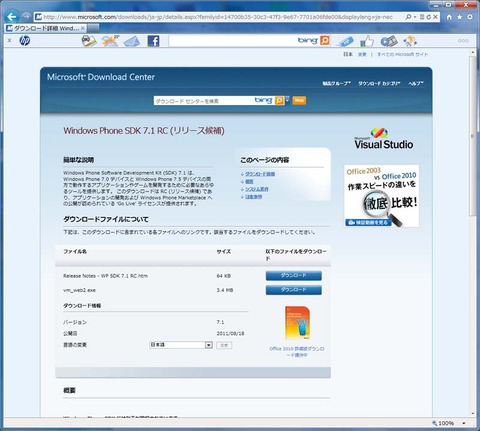The height and width of the screenshot is (431, 480).
Task: Jump to ダウンロード情報 page section link
Action: (260, 174)
